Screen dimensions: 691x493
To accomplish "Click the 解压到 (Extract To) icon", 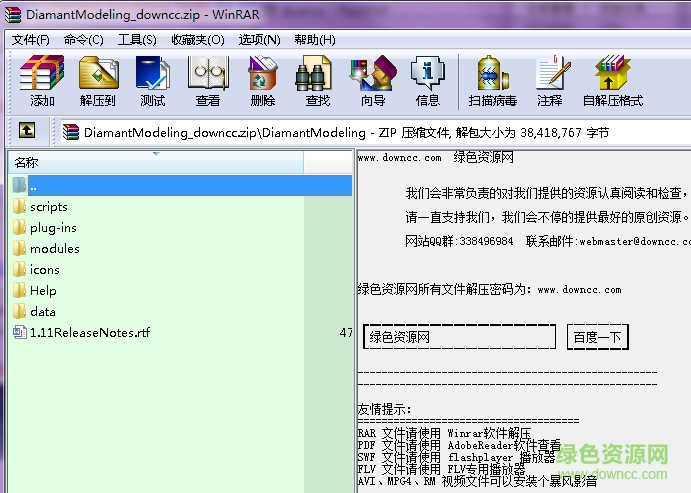I will pyautogui.click(x=98, y=80).
